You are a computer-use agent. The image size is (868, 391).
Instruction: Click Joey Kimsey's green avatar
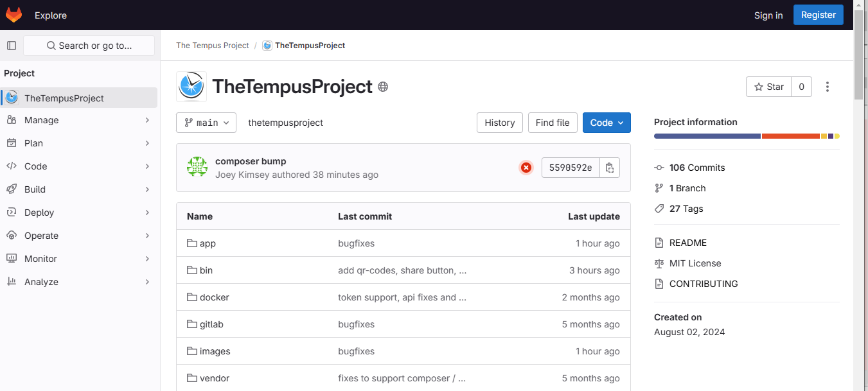[x=197, y=167]
